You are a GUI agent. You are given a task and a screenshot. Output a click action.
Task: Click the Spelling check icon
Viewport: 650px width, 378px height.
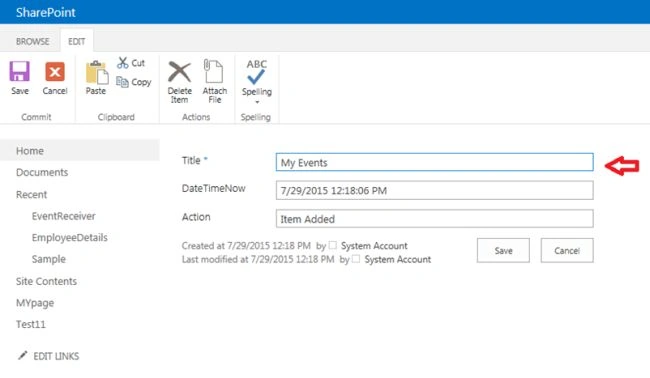pos(256,72)
